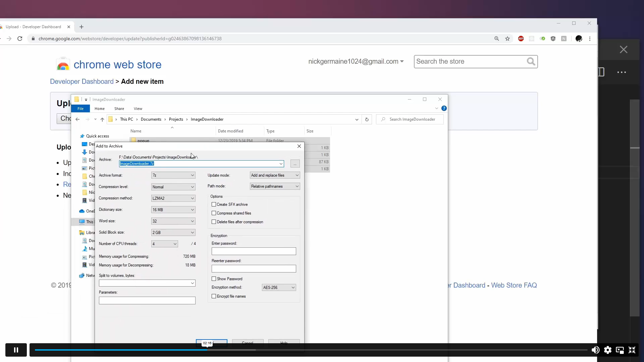This screenshot has width=644, height=362.
Task: Enable the Show Password checkbox
Action: pyautogui.click(x=214, y=279)
